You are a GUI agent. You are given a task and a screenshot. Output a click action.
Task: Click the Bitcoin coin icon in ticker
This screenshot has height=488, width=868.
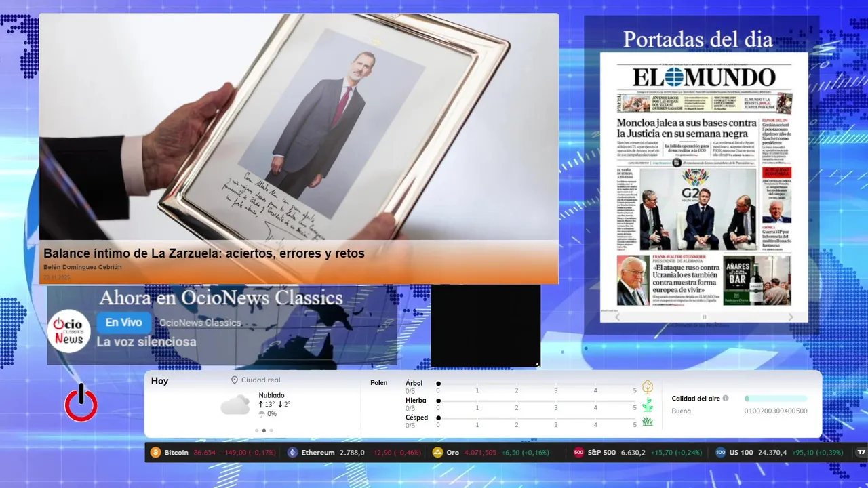click(x=155, y=453)
